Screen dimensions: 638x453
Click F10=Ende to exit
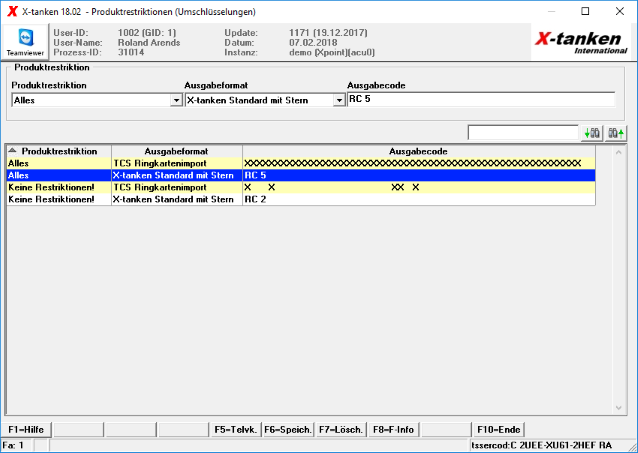tap(498, 430)
